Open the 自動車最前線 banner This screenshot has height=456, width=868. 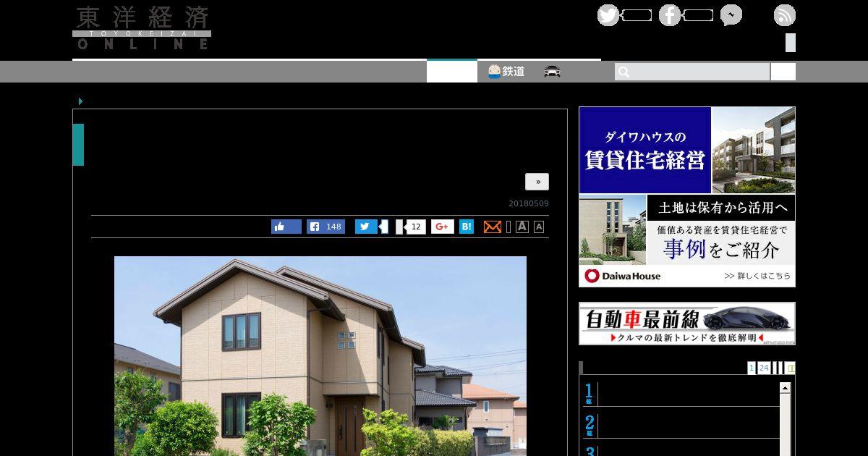tap(687, 324)
